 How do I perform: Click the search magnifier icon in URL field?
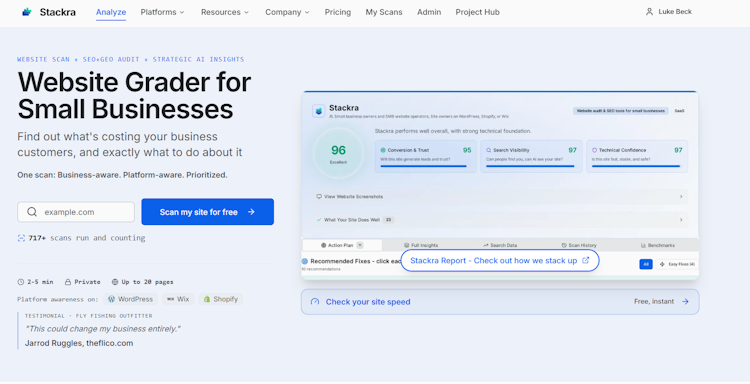click(x=32, y=212)
